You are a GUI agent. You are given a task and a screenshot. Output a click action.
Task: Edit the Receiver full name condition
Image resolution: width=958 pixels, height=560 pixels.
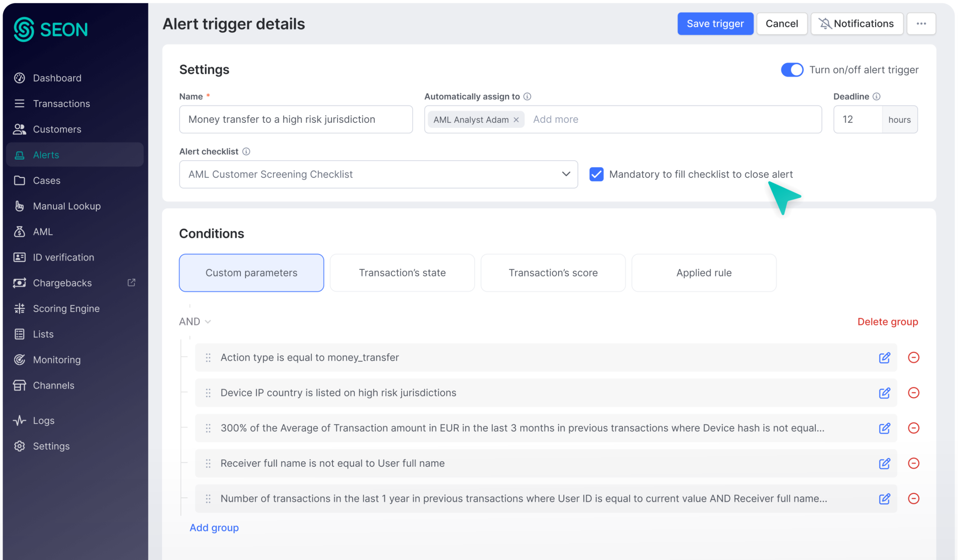pos(884,463)
